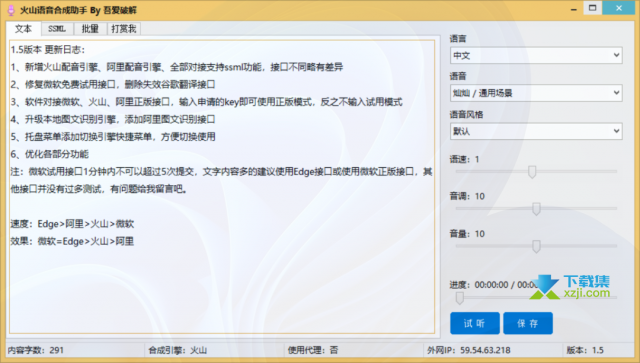Open the SSML tab
Image resolution: width=640 pixels, height=363 pixels.
[57, 29]
